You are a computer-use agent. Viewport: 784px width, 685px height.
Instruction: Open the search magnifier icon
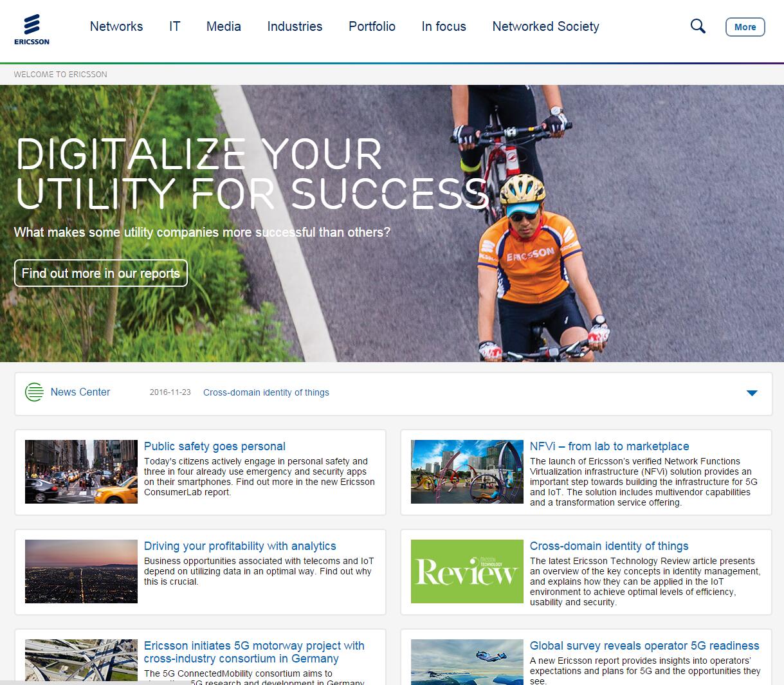point(698,26)
